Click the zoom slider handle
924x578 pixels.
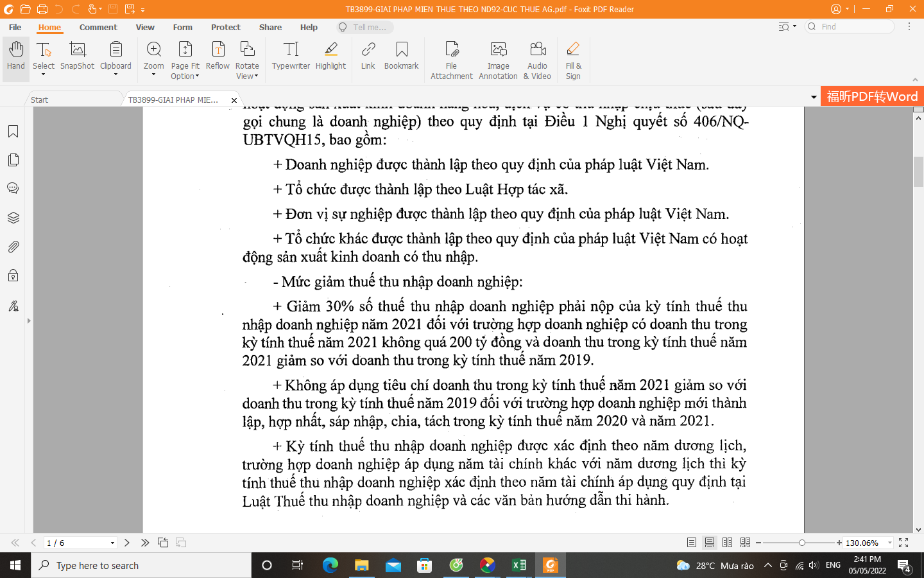tap(801, 543)
